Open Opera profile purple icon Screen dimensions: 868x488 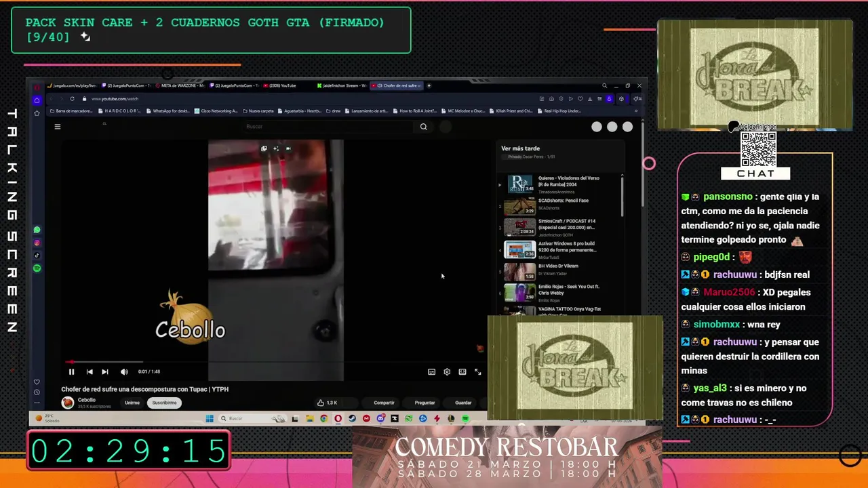click(x=609, y=99)
